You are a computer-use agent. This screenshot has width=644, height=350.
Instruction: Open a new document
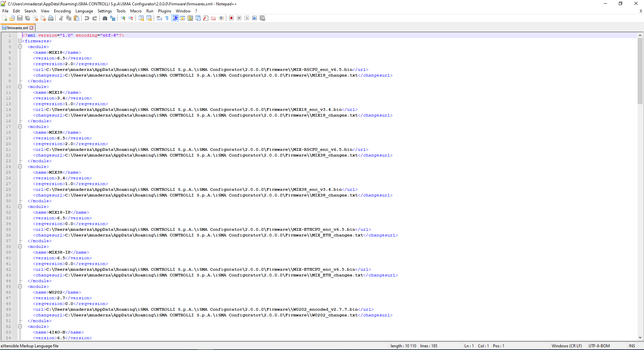[4, 18]
